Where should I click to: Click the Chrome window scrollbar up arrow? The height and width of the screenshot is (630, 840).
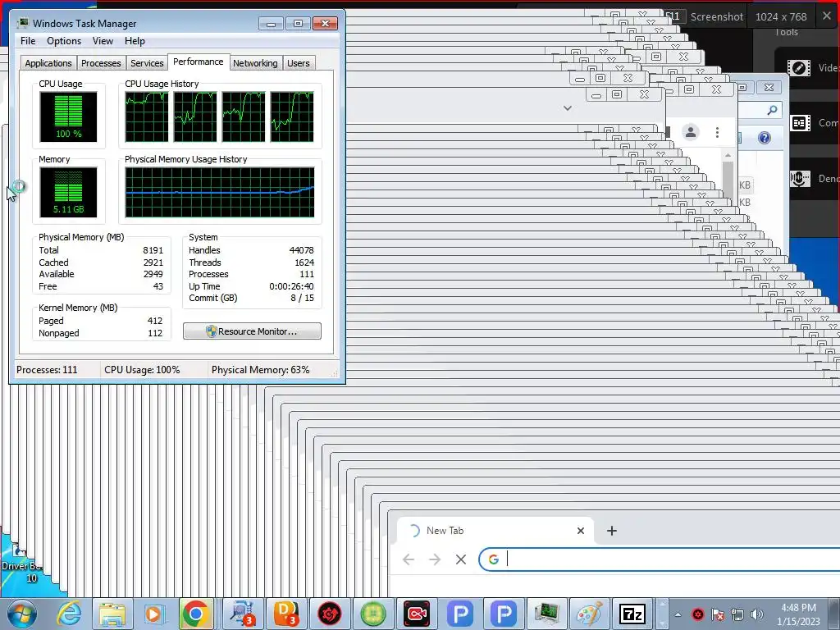click(728, 155)
